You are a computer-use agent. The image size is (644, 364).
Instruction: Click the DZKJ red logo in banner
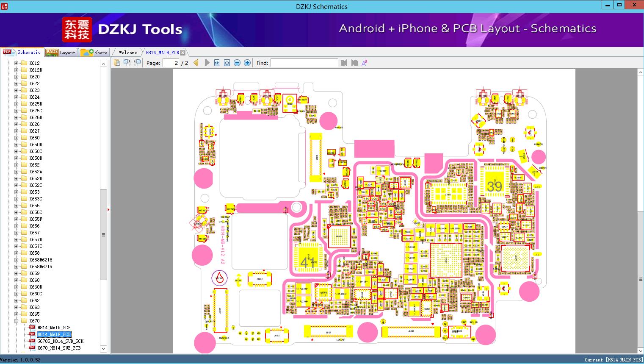[x=77, y=30]
